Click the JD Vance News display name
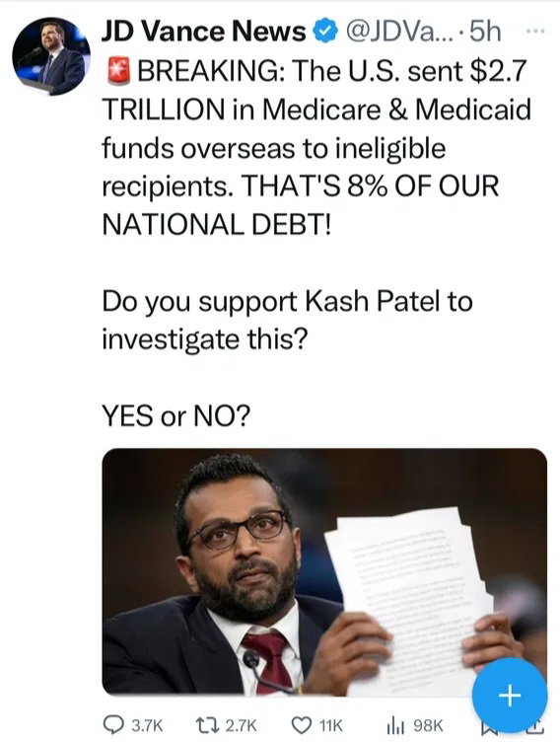The height and width of the screenshot is (742, 560). [204, 32]
